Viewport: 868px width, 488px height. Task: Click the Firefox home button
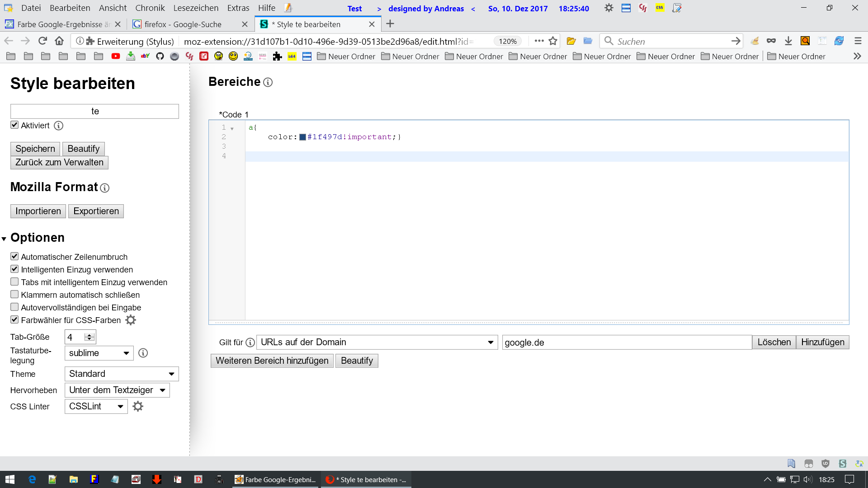coord(59,41)
